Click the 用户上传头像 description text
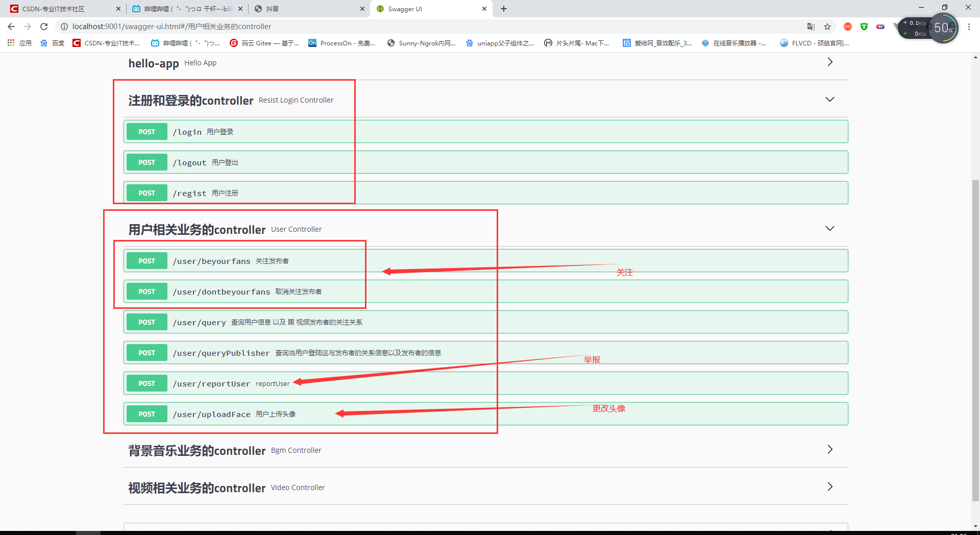Screen dimensions: 980x535 pos(276,414)
